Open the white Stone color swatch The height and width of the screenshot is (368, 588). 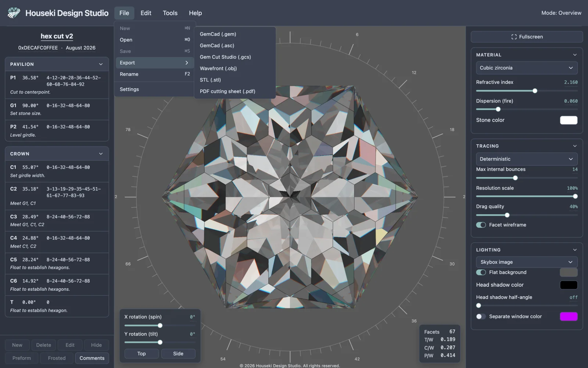pyautogui.click(x=569, y=120)
